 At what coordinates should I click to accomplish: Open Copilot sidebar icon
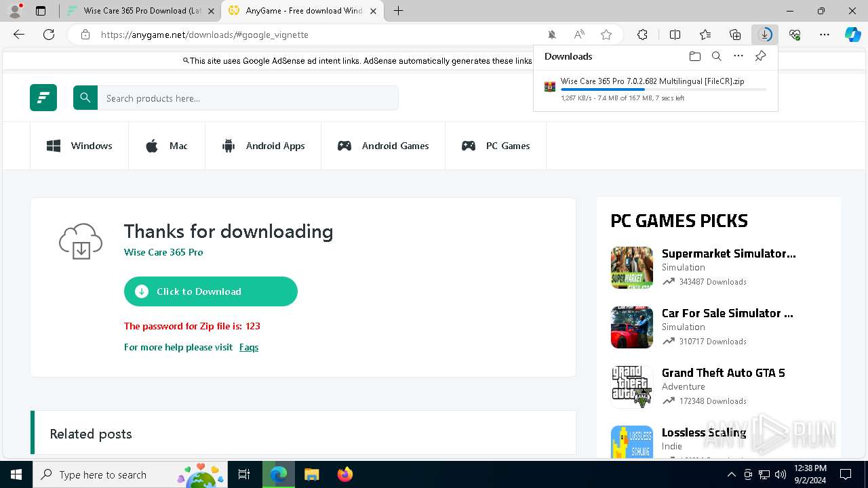[852, 35]
